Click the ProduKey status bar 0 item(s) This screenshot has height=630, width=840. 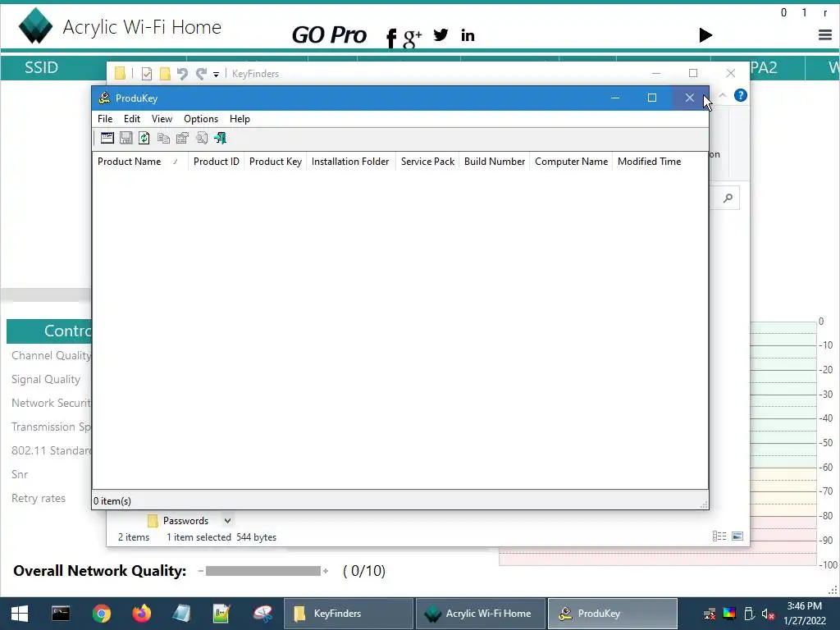click(112, 501)
